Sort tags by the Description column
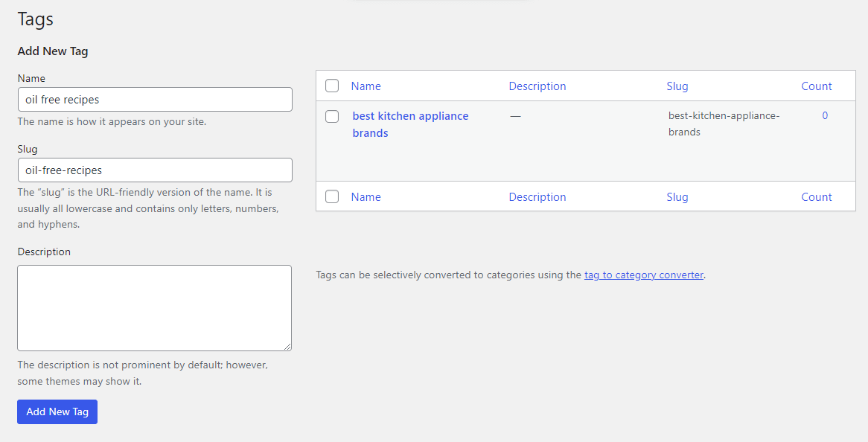 pos(537,86)
